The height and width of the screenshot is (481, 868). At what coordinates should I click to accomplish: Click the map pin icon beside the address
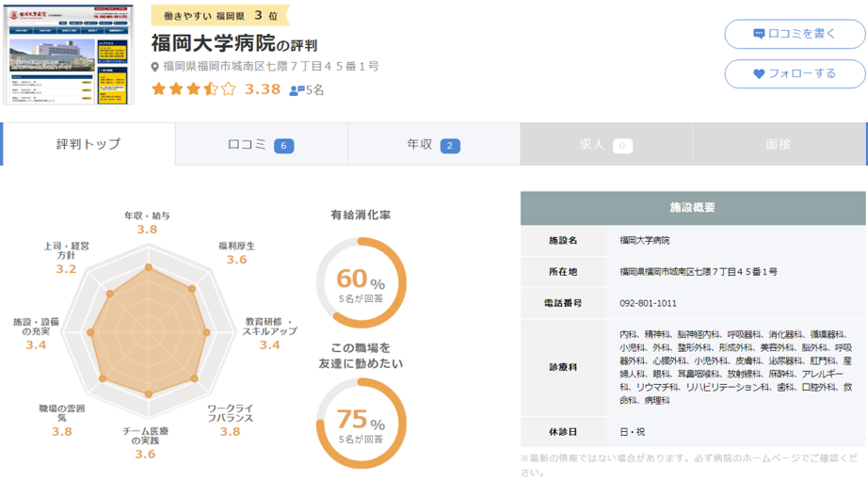click(155, 67)
